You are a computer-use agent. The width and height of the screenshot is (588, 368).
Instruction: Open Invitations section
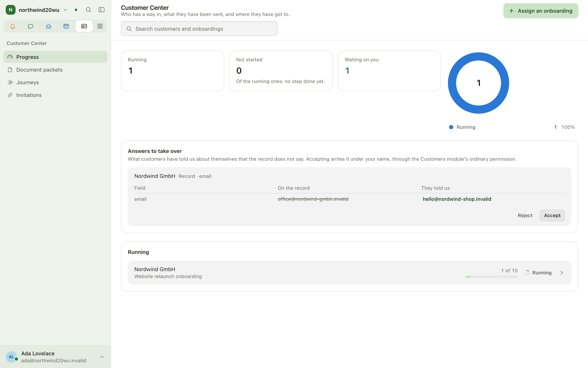click(55, 95)
